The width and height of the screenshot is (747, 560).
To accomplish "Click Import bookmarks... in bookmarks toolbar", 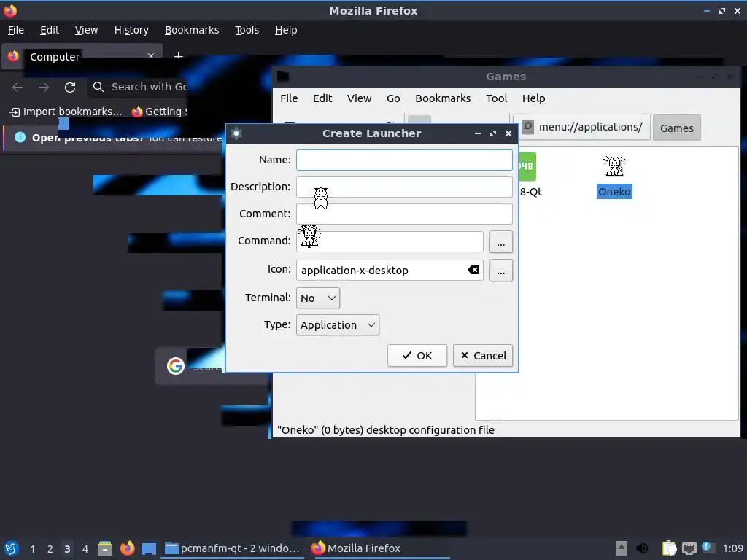I will pyautogui.click(x=66, y=112).
